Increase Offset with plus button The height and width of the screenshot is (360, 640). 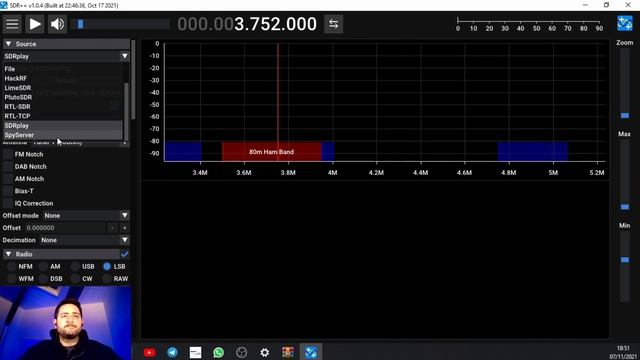tap(124, 228)
